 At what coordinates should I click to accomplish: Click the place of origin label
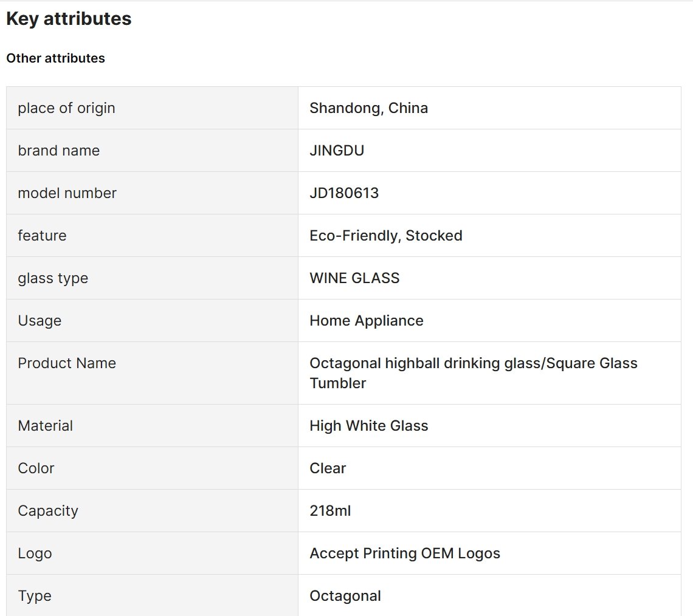tap(66, 108)
